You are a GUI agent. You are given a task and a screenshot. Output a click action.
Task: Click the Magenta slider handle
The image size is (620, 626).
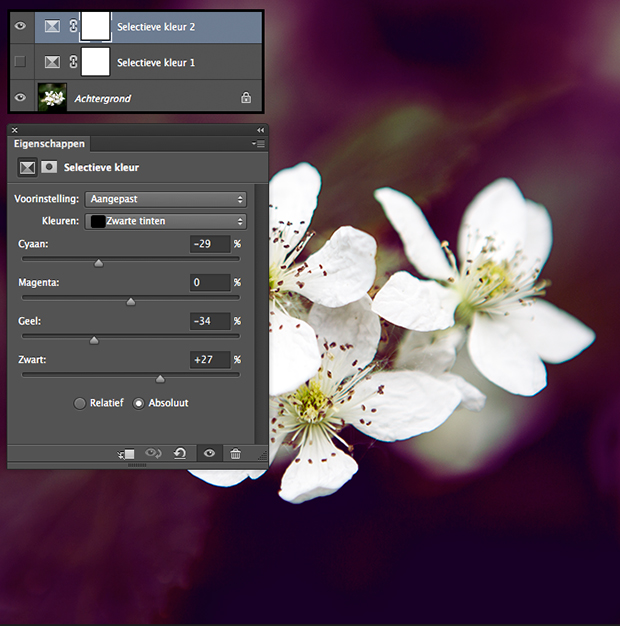tap(131, 302)
